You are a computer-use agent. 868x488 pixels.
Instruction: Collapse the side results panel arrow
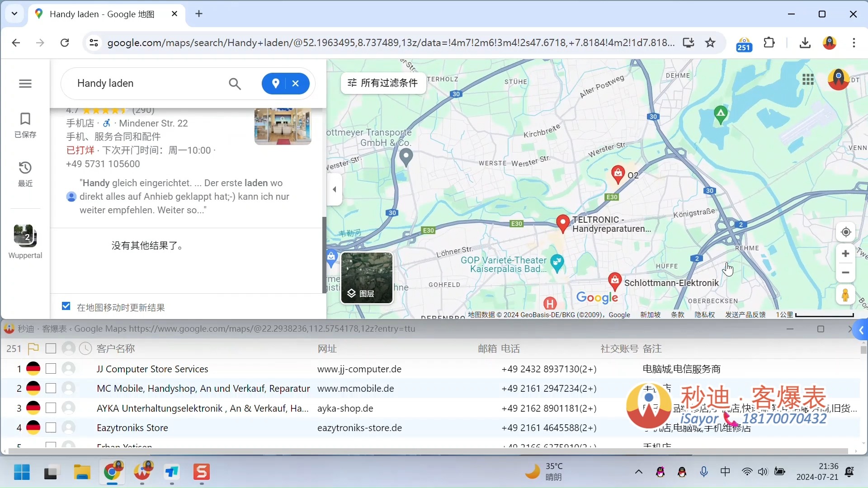[335, 189]
